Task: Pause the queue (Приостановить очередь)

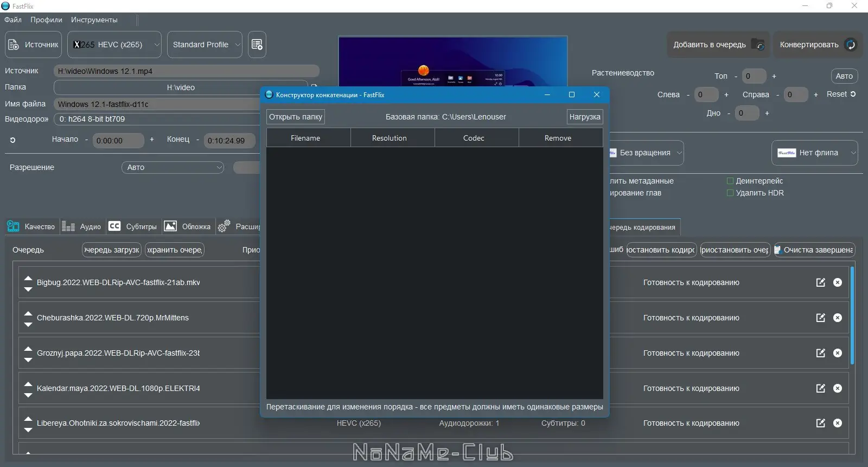Action: pos(735,250)
